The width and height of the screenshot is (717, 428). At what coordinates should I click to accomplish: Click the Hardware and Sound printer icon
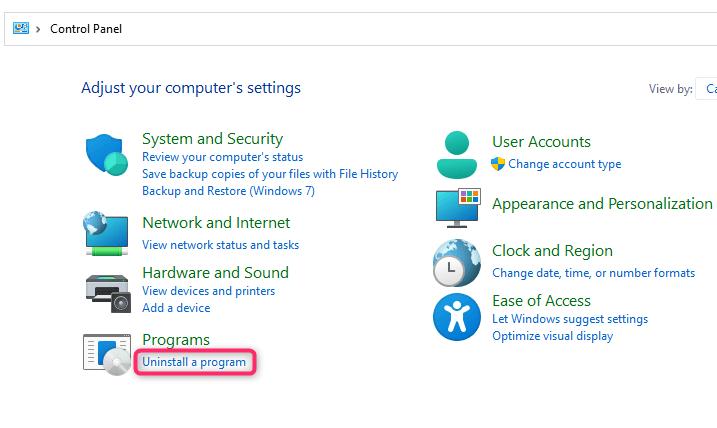tap(106, 291)
